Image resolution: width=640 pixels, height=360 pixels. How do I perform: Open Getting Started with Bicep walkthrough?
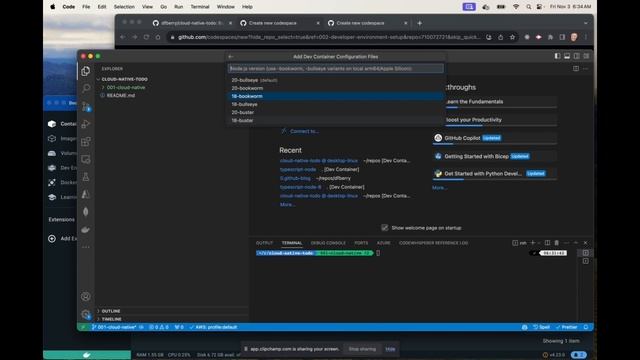click(495, 156)
